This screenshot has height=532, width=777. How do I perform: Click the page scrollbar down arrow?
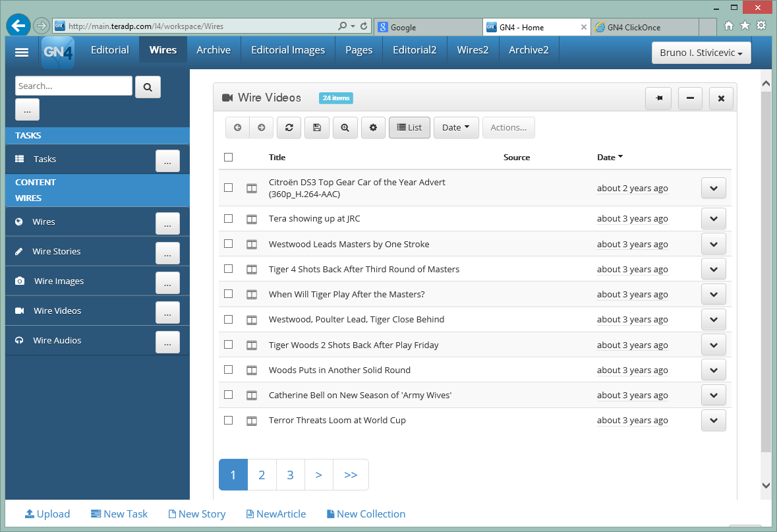pos(766,485)
